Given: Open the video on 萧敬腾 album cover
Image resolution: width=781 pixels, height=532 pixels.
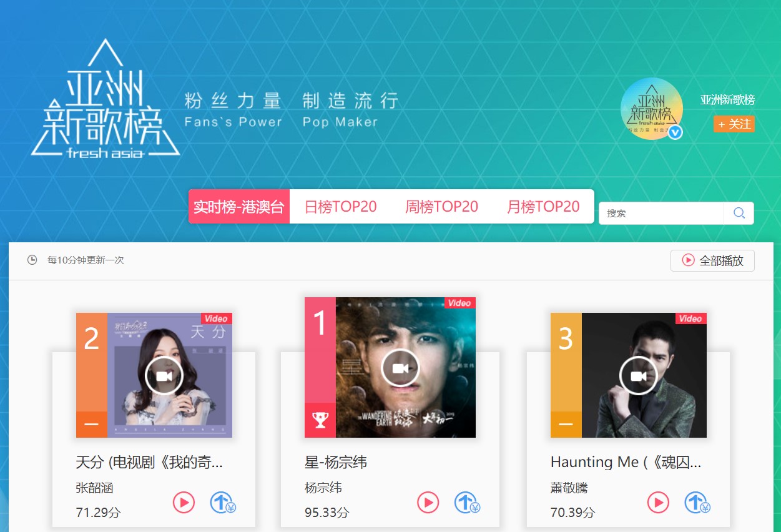Looking at the screenshot, I should (638, 376).
